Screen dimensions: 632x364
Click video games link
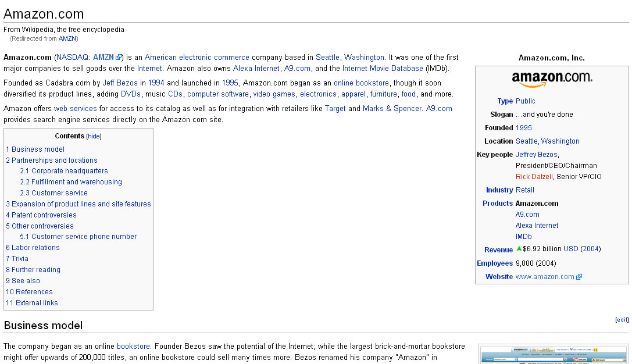point(274,94)
